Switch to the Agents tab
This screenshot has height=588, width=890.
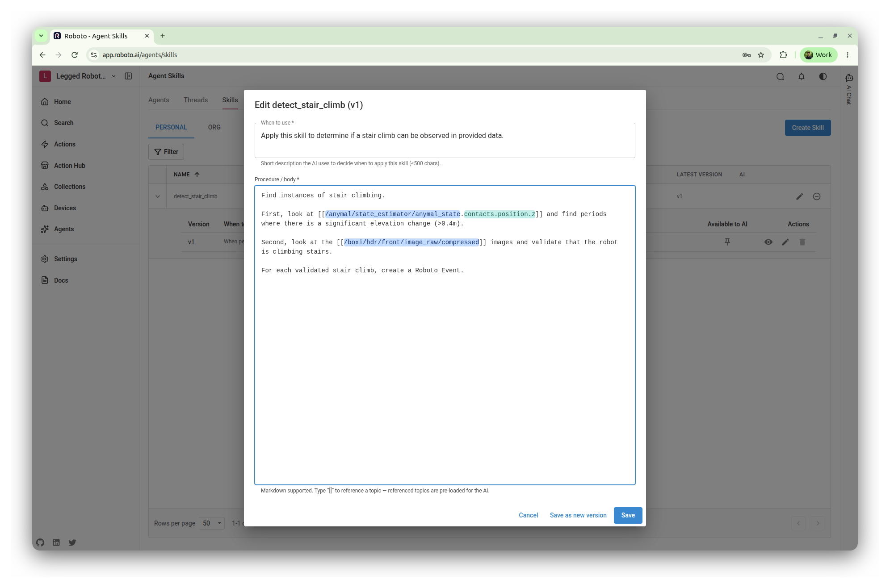(159, 100)
